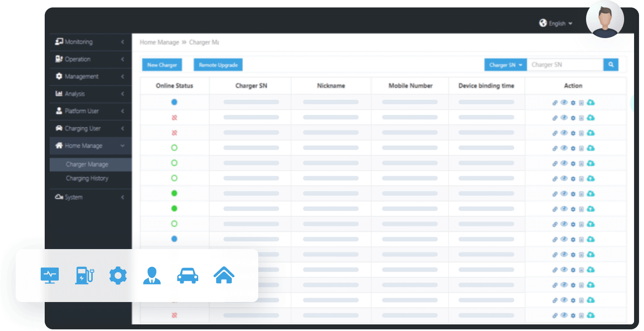Open the Home Manage breadcrumb link

(159, 42)
